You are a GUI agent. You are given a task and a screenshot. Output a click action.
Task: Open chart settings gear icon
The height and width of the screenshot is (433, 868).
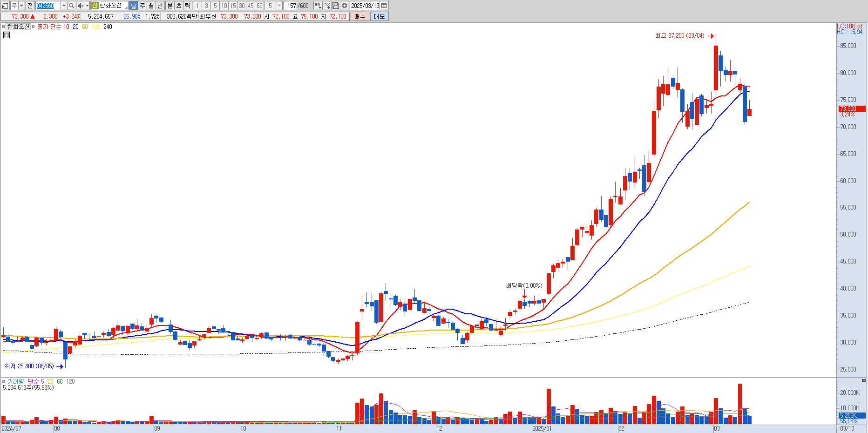tap(345, 6)
